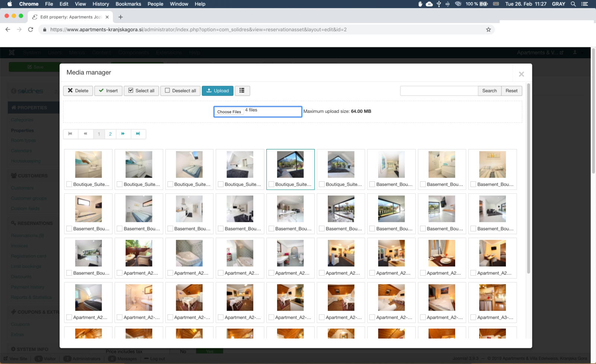Select checkbox of highlighted Boutique_Suite image
The height and width of the screenshot is (364, 596).
point(272,184)
